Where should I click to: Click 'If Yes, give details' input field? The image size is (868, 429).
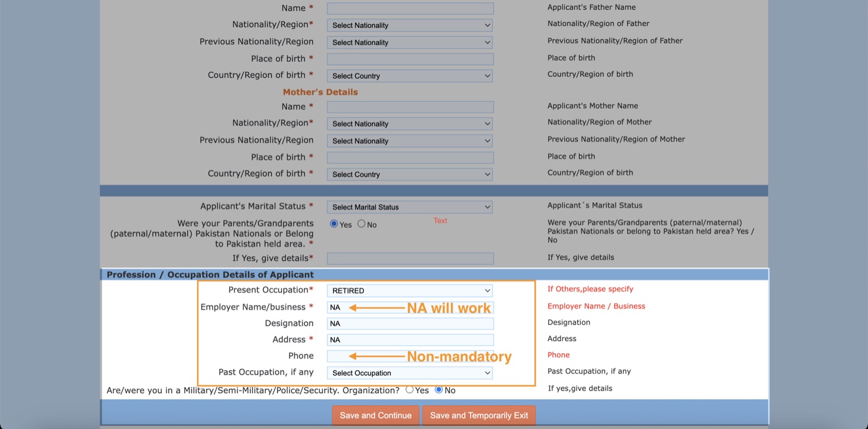410,259
